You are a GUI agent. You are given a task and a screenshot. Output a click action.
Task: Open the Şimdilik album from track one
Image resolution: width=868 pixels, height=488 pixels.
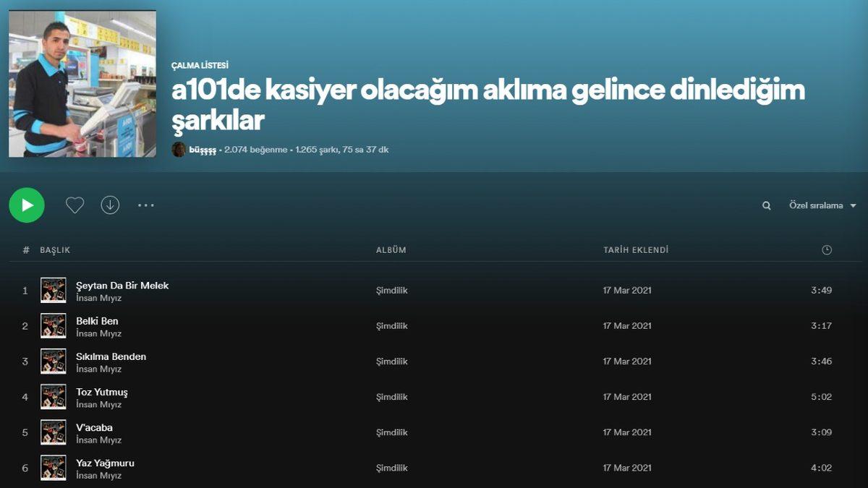point(391,290)
